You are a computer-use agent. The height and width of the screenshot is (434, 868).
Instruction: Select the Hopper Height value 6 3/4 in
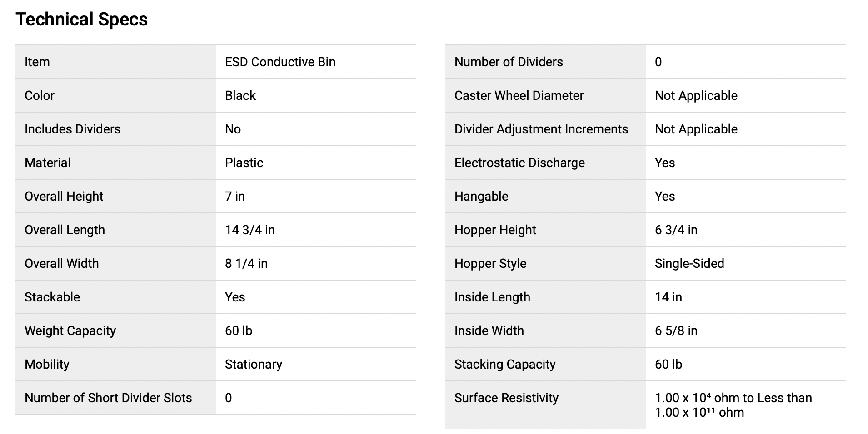pos(676,230)
